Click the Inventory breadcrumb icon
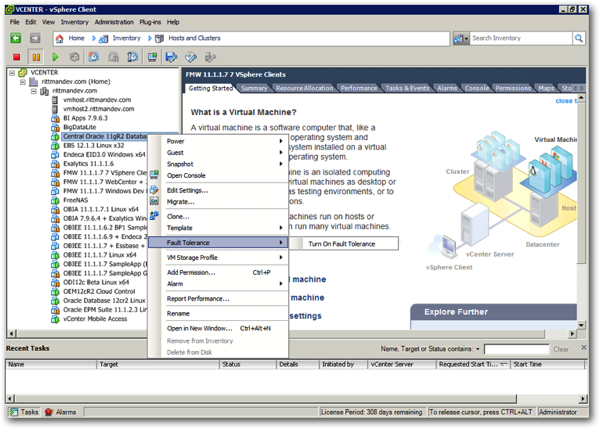The width and height of the screenshot is (600, 429). coord(103,38)
